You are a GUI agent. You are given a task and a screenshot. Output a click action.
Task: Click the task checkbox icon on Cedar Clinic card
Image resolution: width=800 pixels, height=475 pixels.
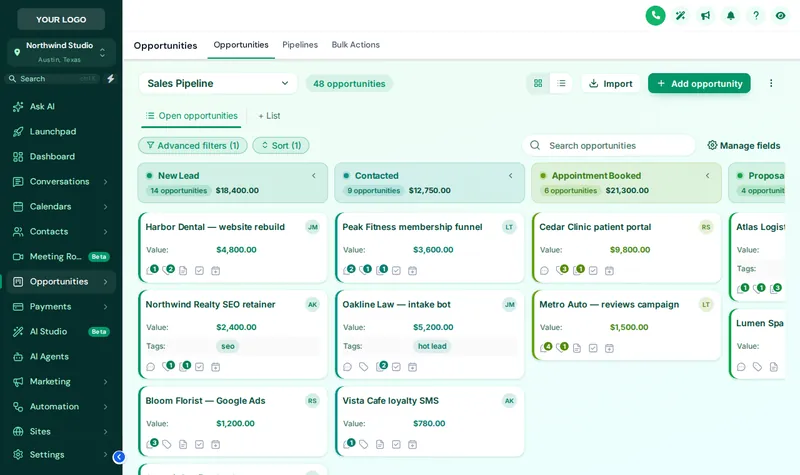coord(593,270)
